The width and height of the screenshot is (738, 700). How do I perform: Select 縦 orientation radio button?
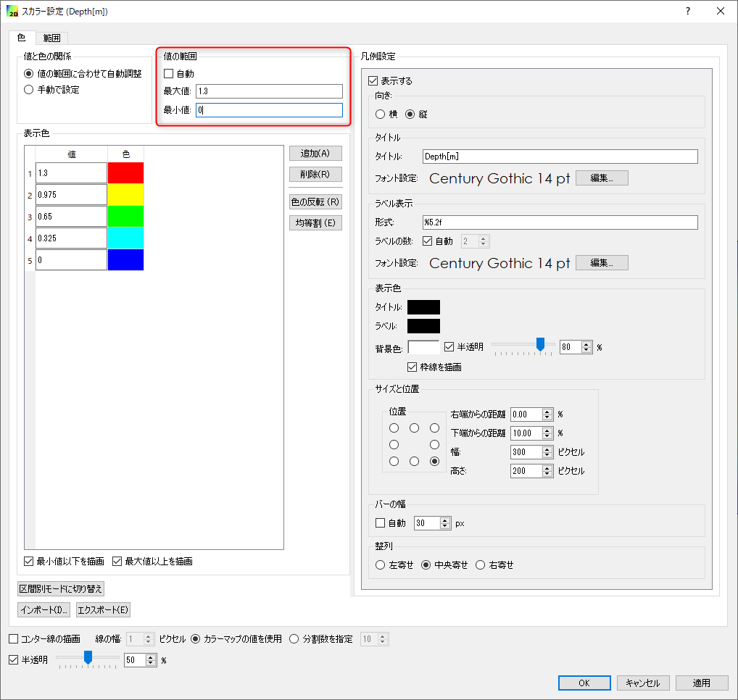410,114
